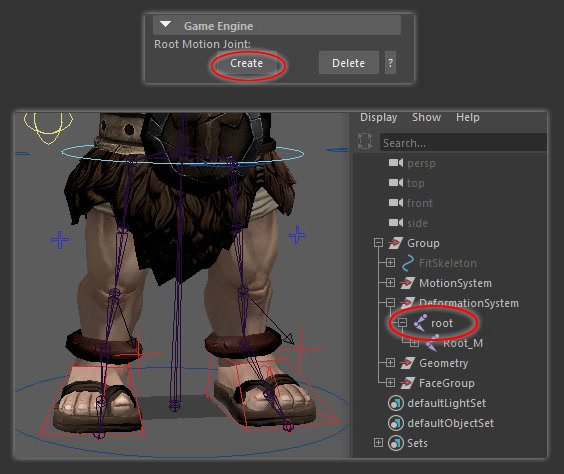The height and width of the screenshot is (474, 564).
Task: Collapse the Group node
Action: (x=378, y=243)
